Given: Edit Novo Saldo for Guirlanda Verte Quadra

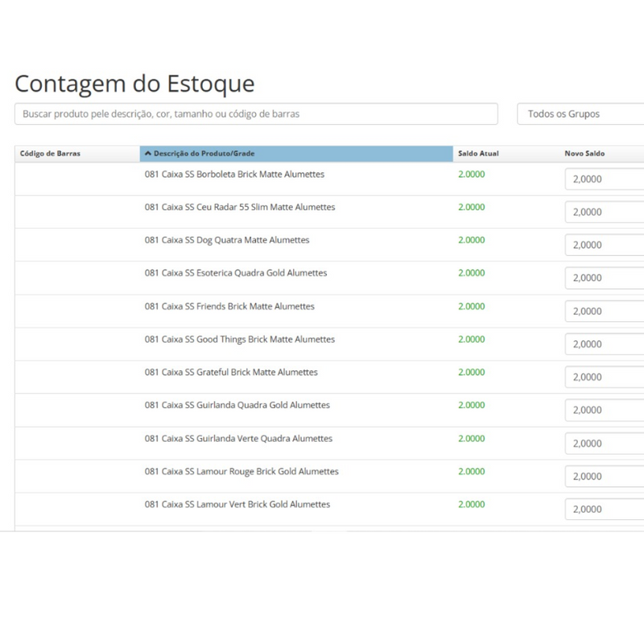Looking at the screenshot, I should 604,444.
